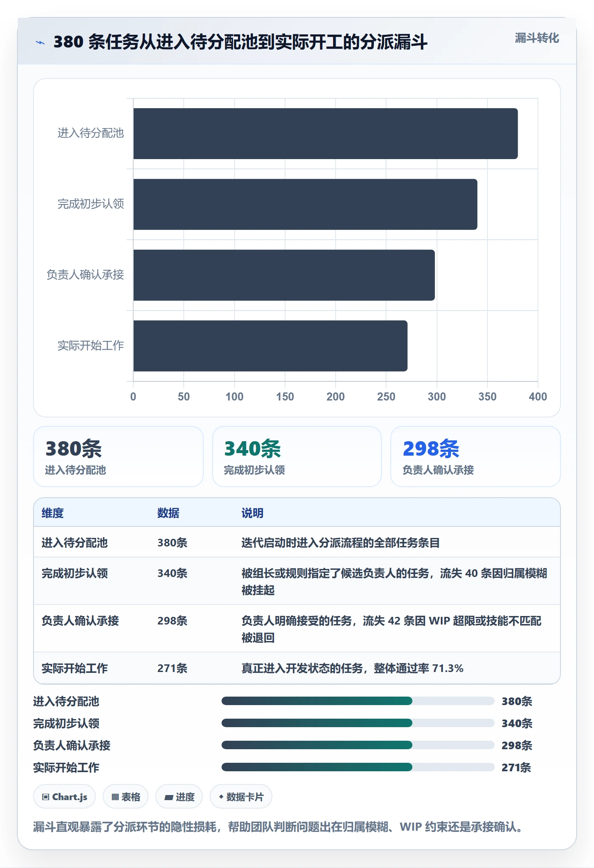Click the 漏斗转化 badge in the header

[x=537, y=38]
